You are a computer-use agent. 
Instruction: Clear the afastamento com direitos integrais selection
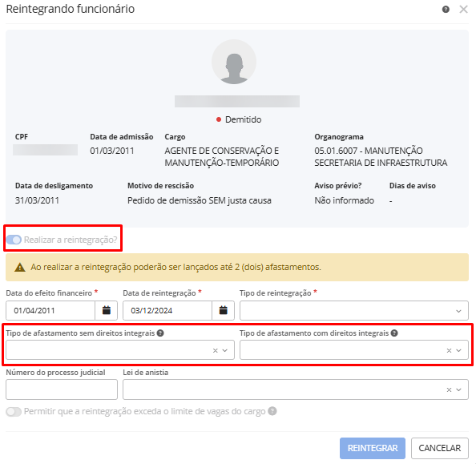(x=450, y=350)
